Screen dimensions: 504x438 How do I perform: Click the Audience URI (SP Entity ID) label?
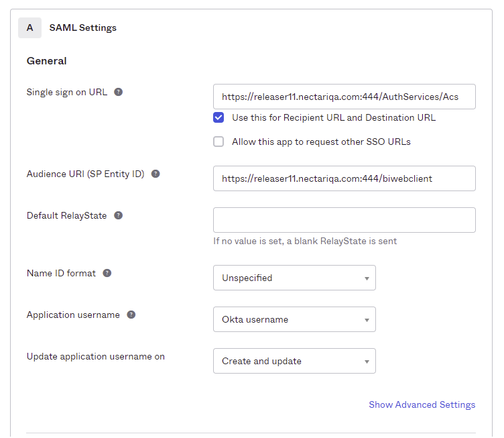pyautogui.click(x=85, y=174)
